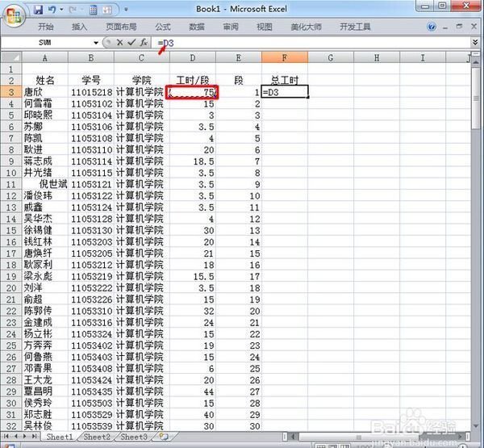Open the 插入 ribbon tab

pyautogui.click(x=79, y=27)
